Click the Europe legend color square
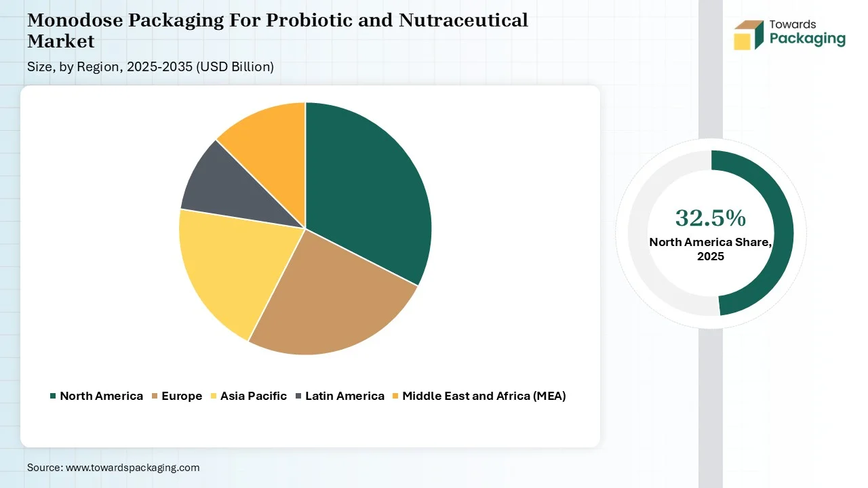Screen dimensions: 868x488 [x=155, y=396]
